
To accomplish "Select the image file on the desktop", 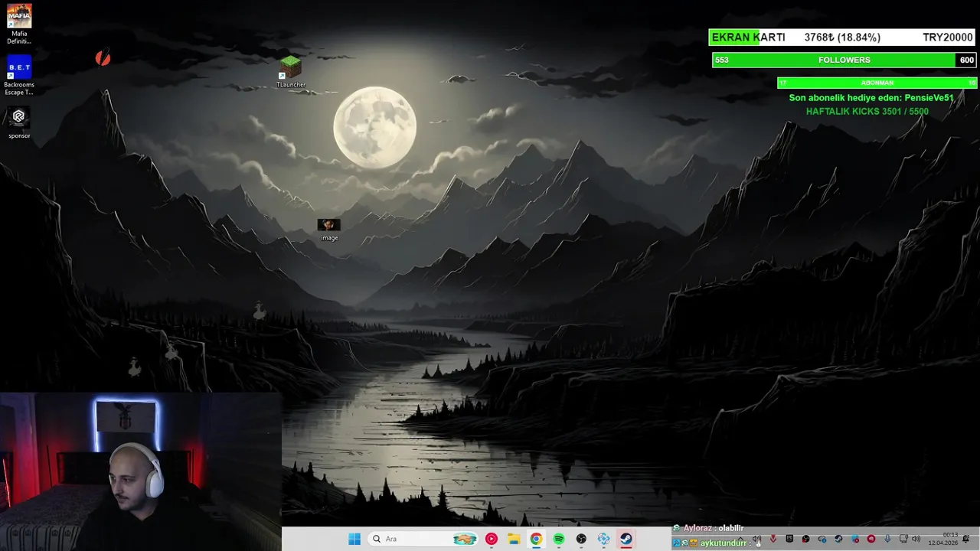I will point(329,230).
